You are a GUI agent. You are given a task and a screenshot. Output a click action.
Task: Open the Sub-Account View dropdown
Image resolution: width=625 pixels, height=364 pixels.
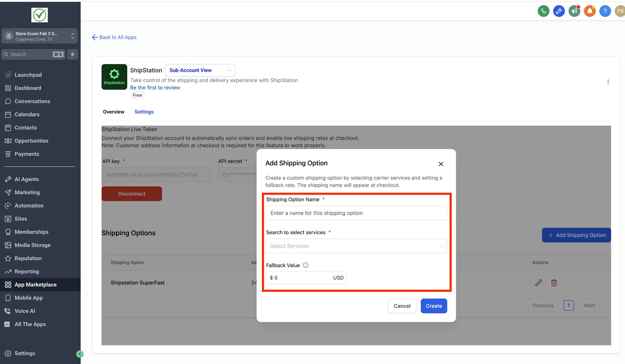pyautogui.click(x=200, y=70)
